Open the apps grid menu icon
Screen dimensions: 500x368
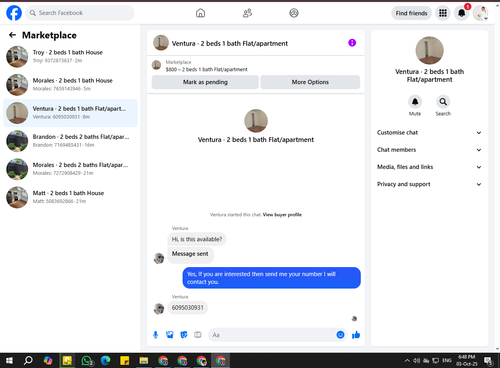(443, 13)
